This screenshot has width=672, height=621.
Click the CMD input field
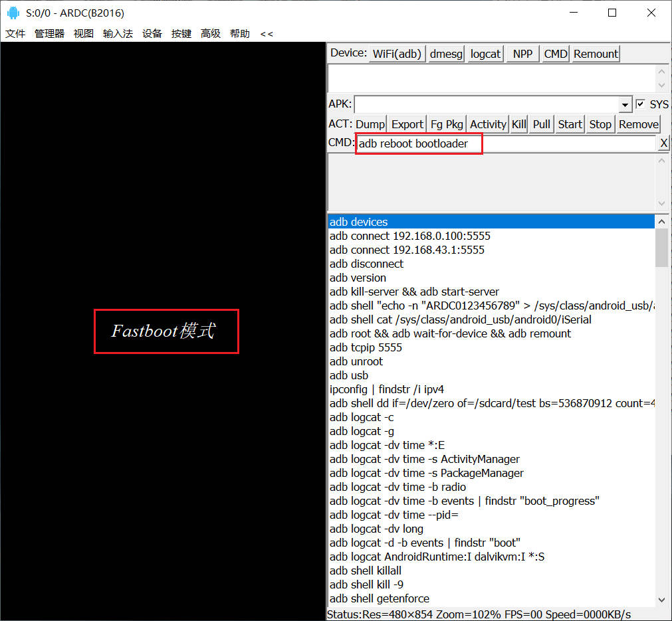(x=505, y=143)
